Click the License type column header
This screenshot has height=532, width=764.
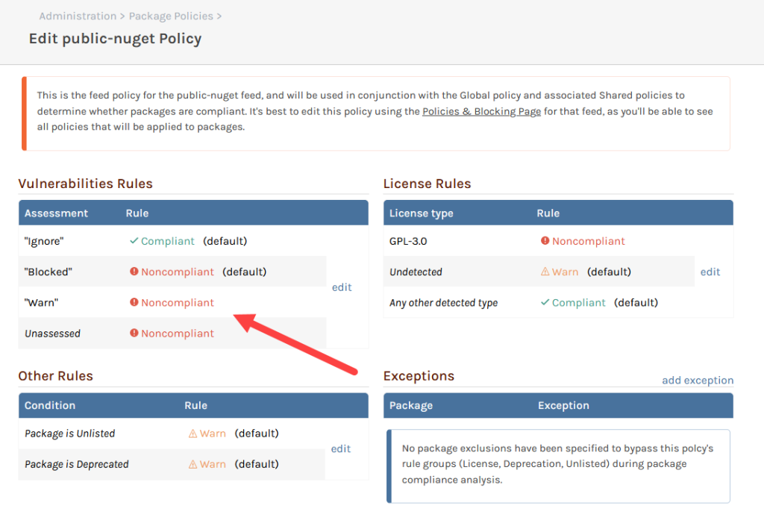pos(421,213)
